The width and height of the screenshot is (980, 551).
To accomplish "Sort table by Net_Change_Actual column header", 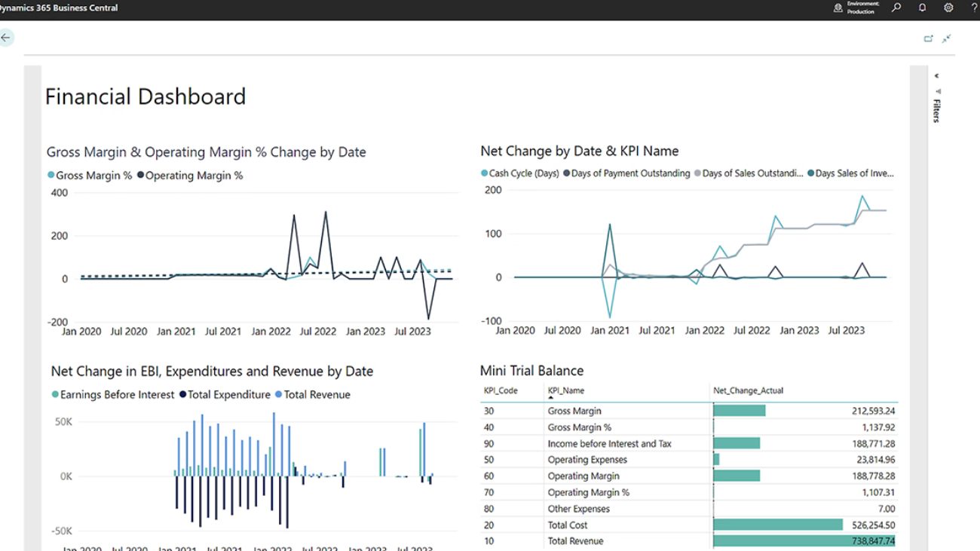I will pos(748,390).
